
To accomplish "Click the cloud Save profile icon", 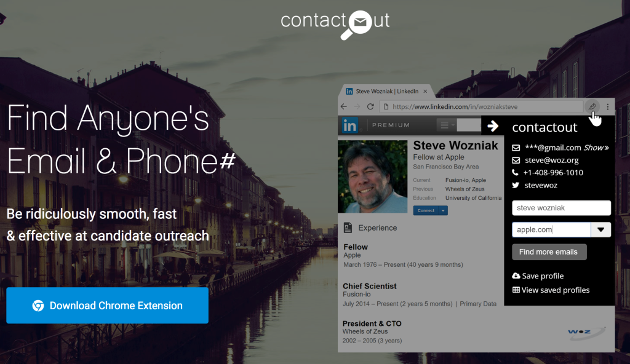I will pos(516,275).
